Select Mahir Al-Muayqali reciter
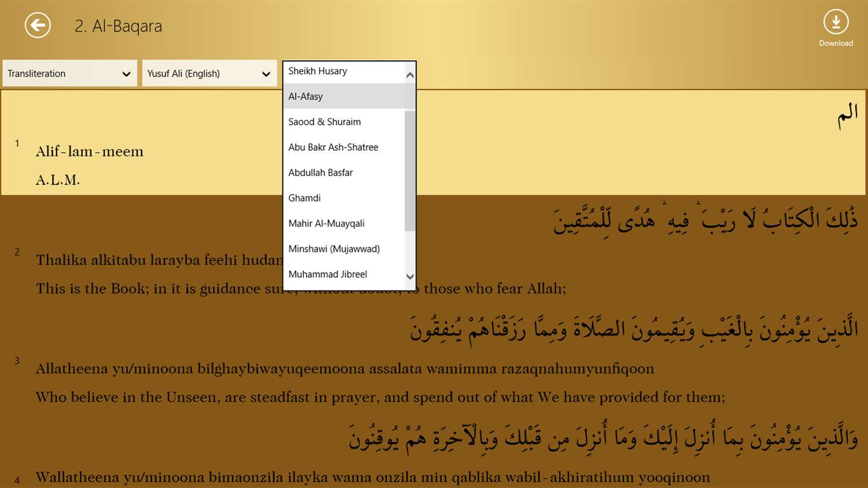 344,224
